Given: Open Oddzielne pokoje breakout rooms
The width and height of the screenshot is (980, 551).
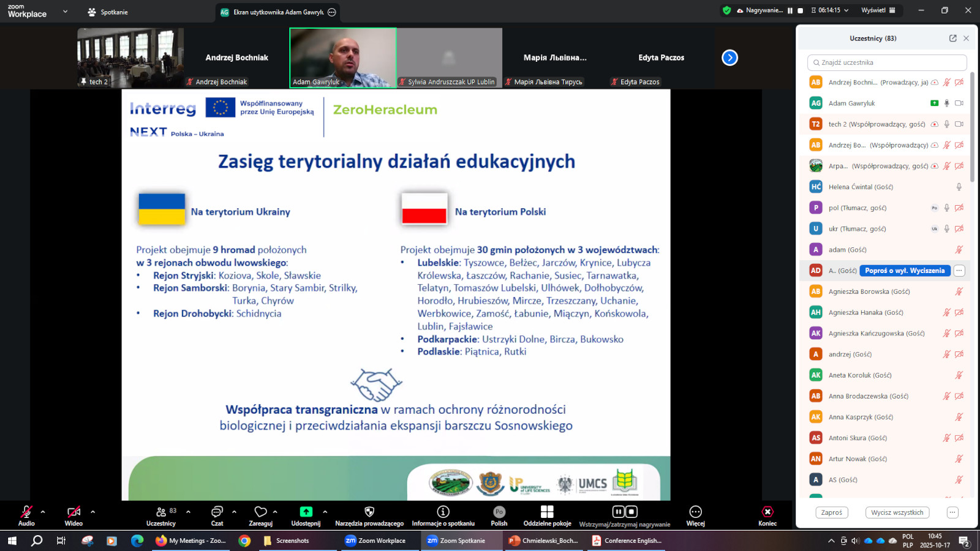Looking at the screenshot, I should click(x=547, y=512).
